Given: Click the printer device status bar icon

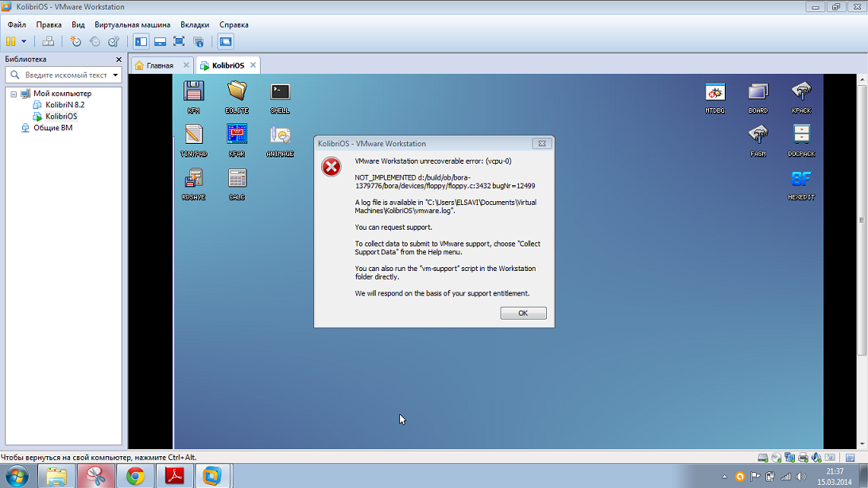Looking at the screenshot, I should [803, 458].
